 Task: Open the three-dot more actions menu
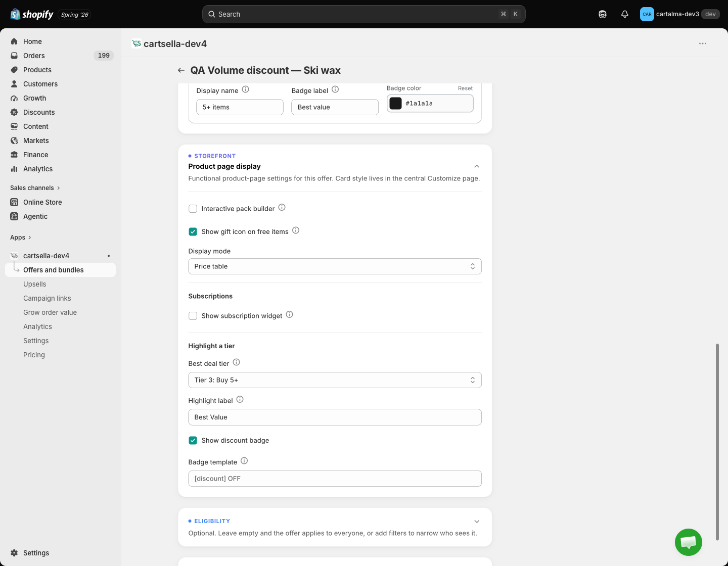(703, 43)
